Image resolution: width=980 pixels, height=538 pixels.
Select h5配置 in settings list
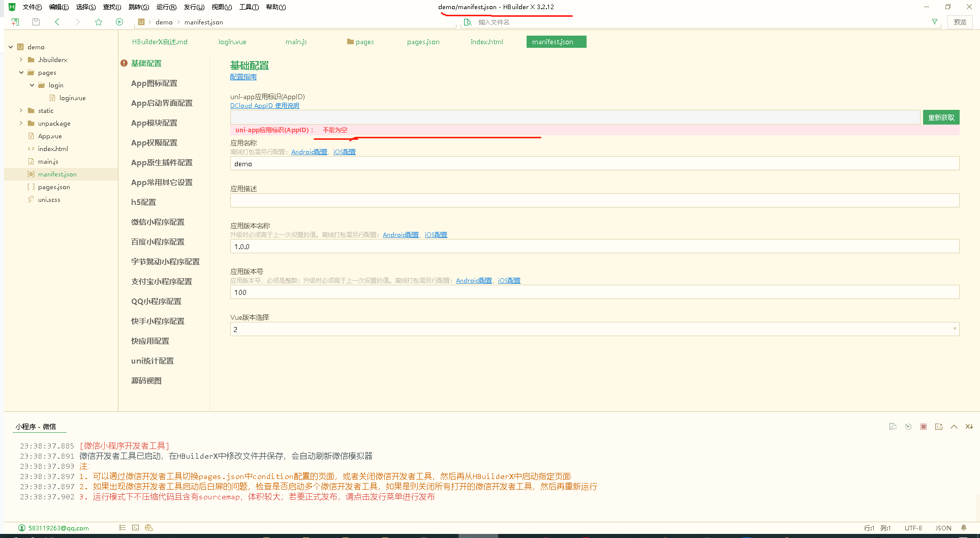tap(143, 202)
